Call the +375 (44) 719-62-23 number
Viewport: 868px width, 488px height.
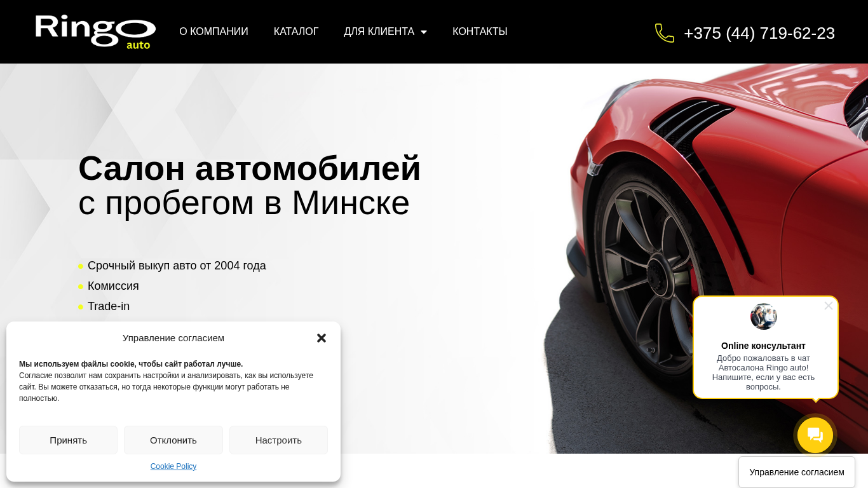[759, 33]
